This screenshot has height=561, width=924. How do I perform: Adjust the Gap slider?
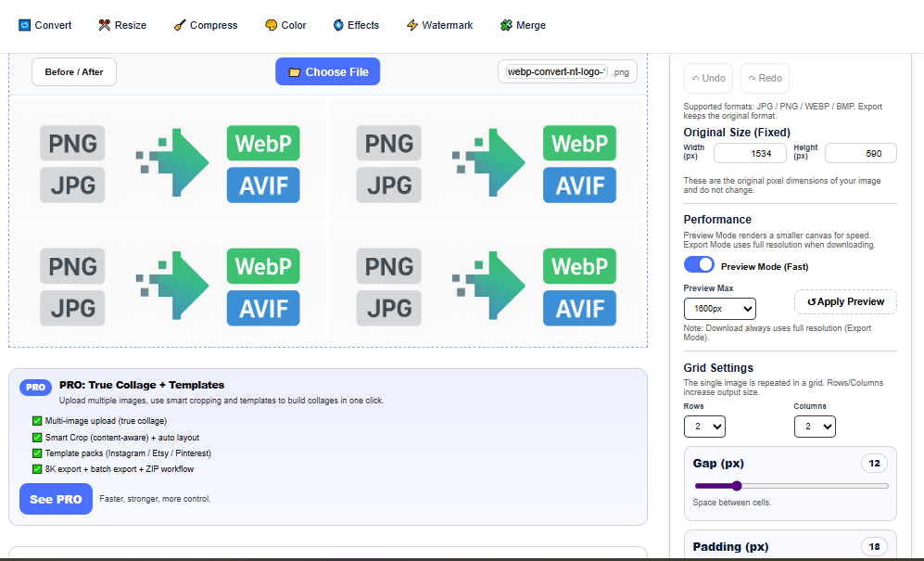tap(737, 485)
